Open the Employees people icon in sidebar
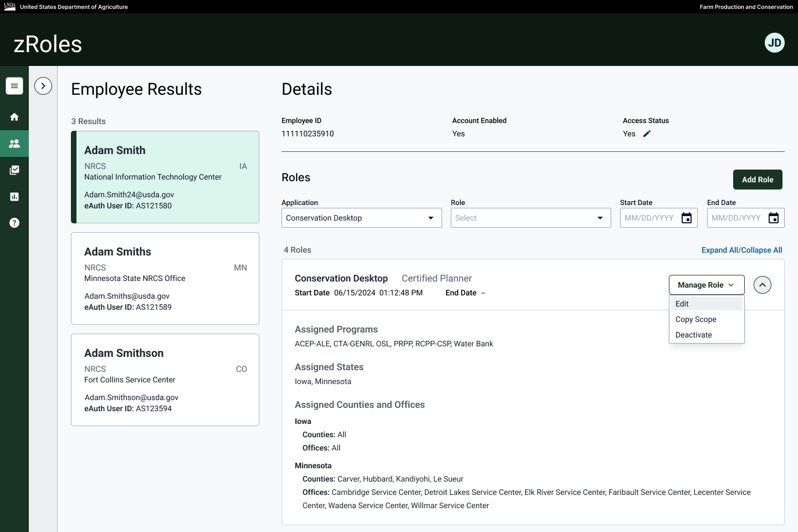Screen dimensions: 798x532 coord(14,144)
